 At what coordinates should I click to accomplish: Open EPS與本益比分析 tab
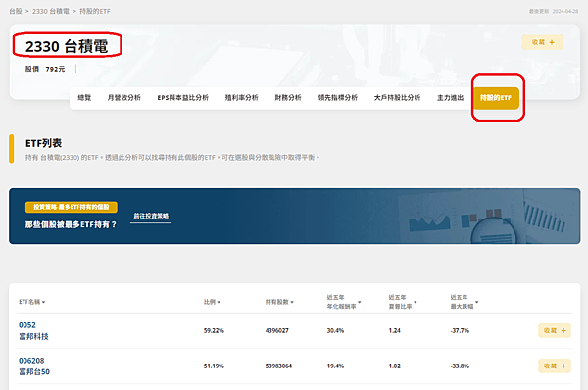tap(182, 98)
